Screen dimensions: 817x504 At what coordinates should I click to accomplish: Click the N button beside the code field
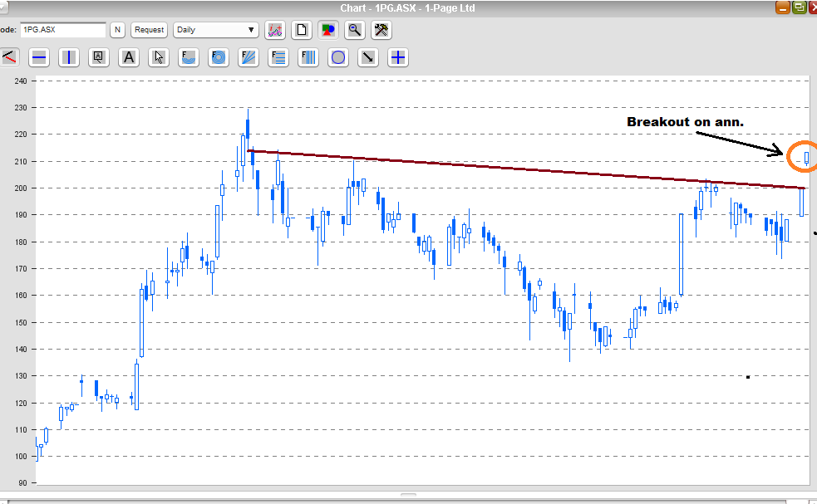click(x=118, y=30)
